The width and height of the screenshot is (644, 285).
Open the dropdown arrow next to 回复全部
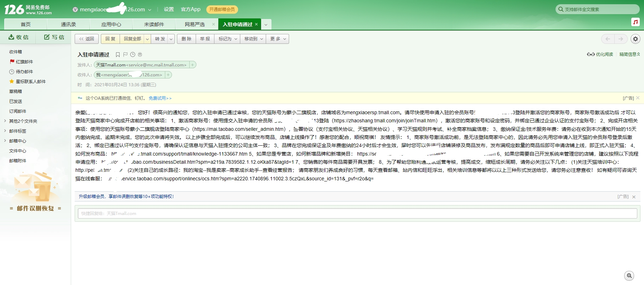[148, 39]
